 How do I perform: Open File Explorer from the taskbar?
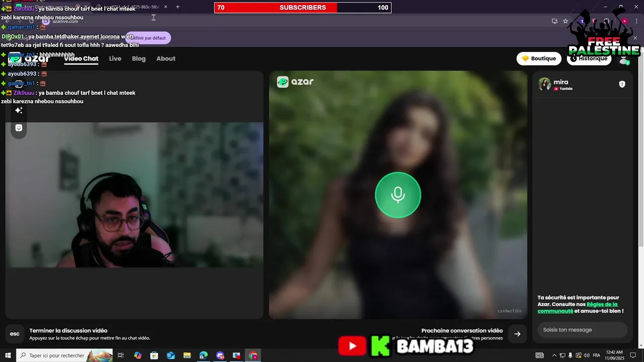(187, 355)
